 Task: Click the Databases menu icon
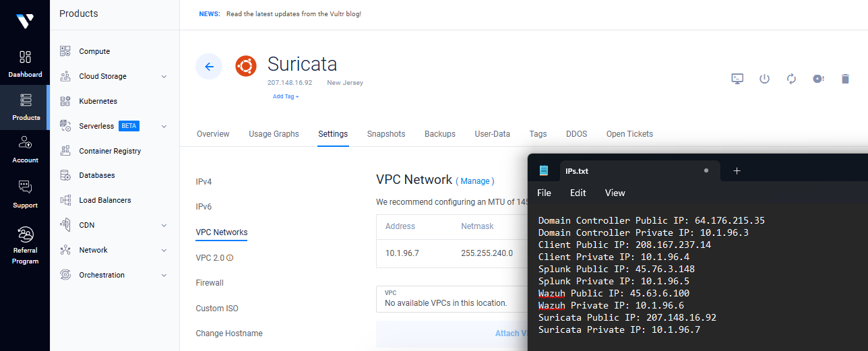click(65, 175)
